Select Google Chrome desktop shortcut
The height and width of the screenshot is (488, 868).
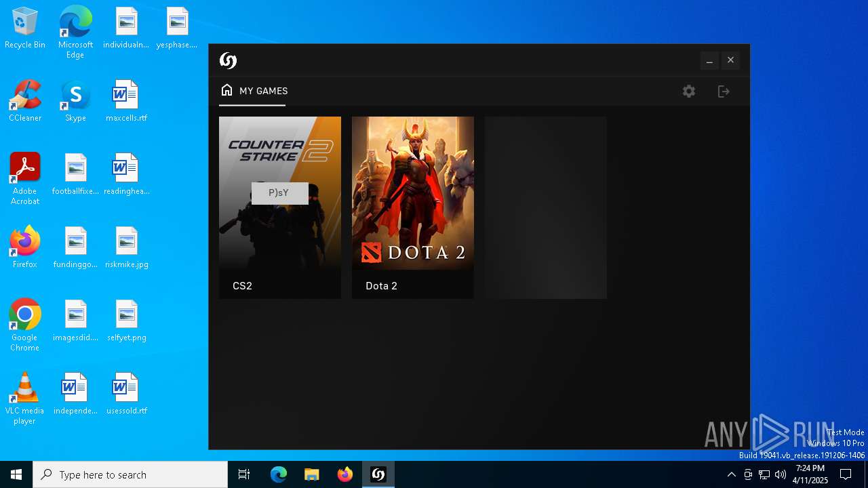click(25, 325)
